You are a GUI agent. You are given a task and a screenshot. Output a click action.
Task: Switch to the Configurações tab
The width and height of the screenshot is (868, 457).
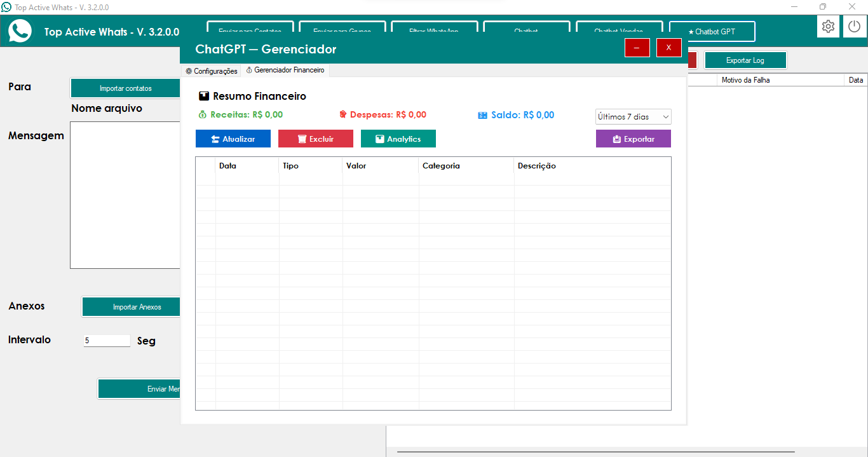pos(212,71)
